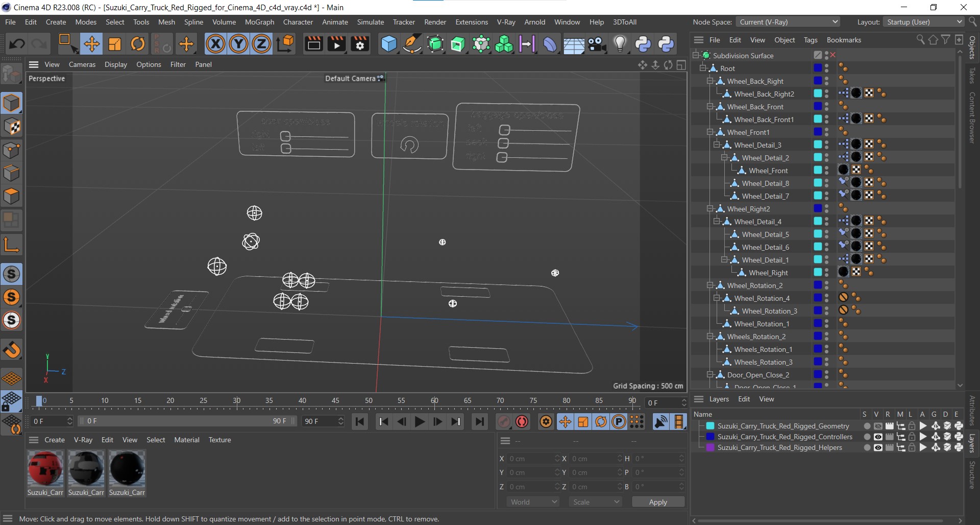Collapse the Wheel_Rotation_2 hierarchy
The image size is (980, 525).
click(x=710, y=285)
